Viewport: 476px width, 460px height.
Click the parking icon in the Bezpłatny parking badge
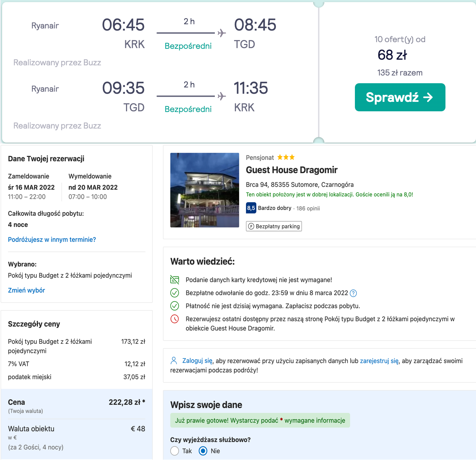click(251, 226)
